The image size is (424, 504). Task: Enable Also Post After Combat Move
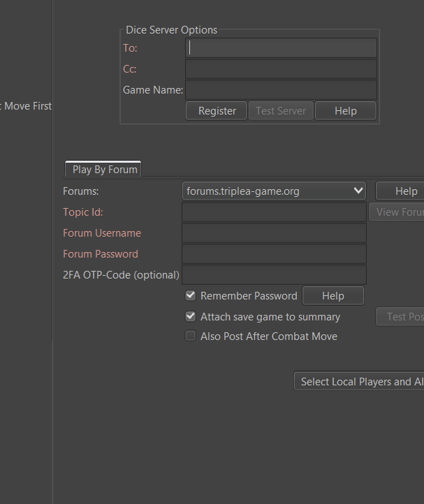(x=191, y=336)
